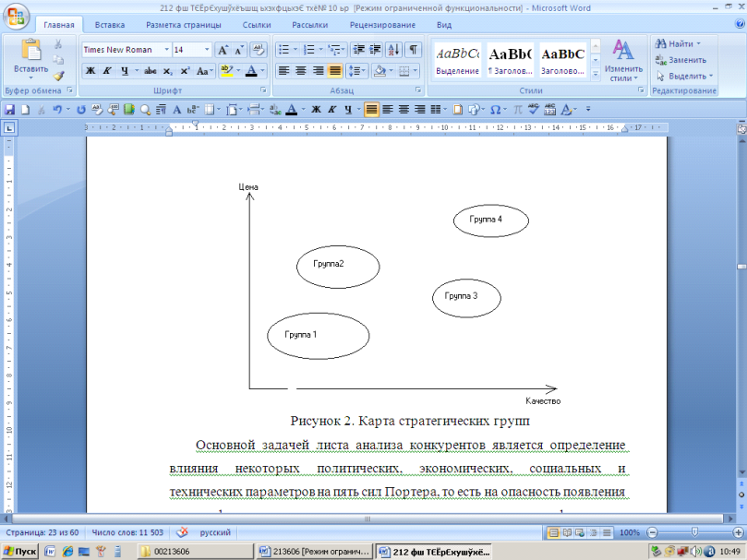747x560 pixels.
Task: Open Ссылки tab
Action: [257, 25]
